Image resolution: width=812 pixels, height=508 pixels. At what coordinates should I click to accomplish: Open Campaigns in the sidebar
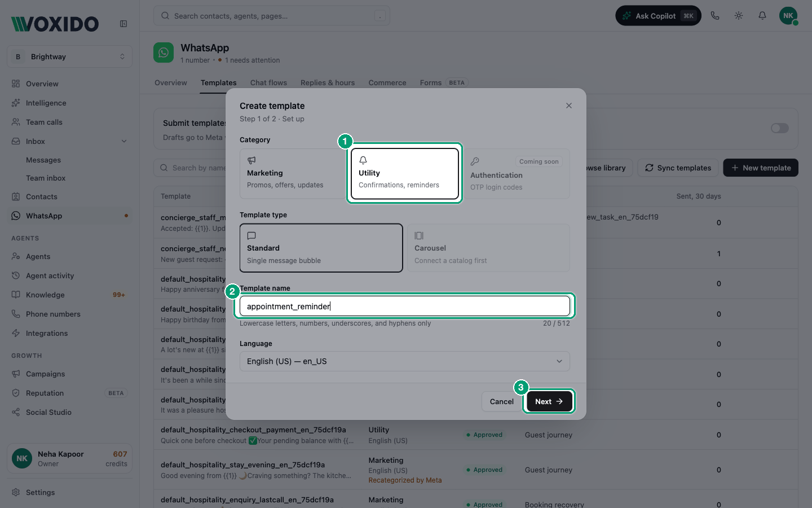[x=70, y=374]
